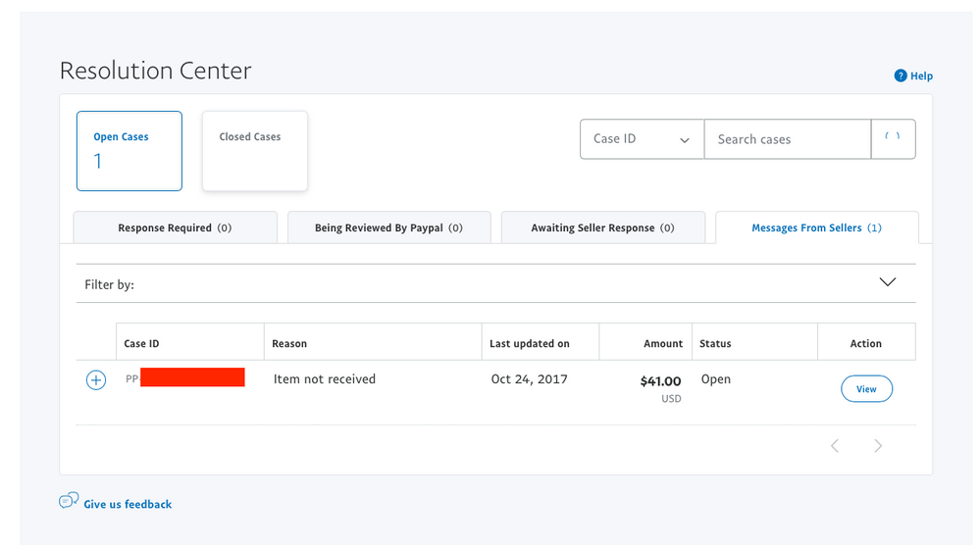Go to next page arrow
This screenshot has height=550, width=980.
point(878,446)
